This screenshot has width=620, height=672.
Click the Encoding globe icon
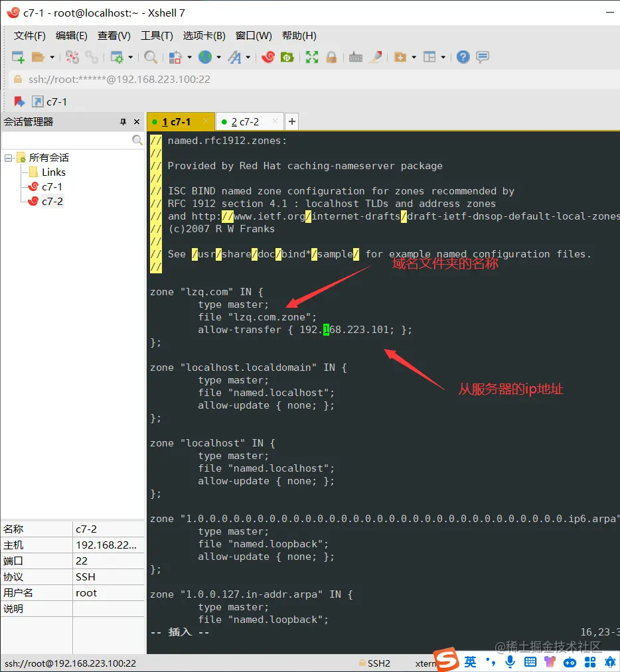(x=205, y=57)
